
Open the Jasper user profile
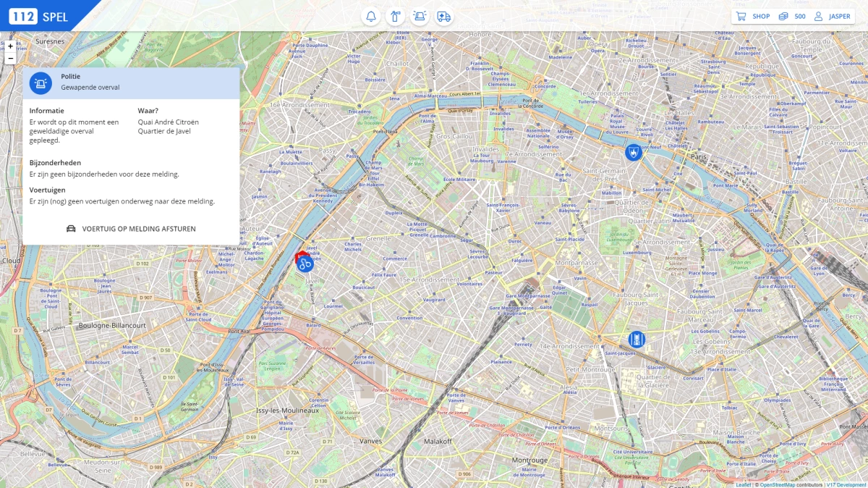coord(833,17)
